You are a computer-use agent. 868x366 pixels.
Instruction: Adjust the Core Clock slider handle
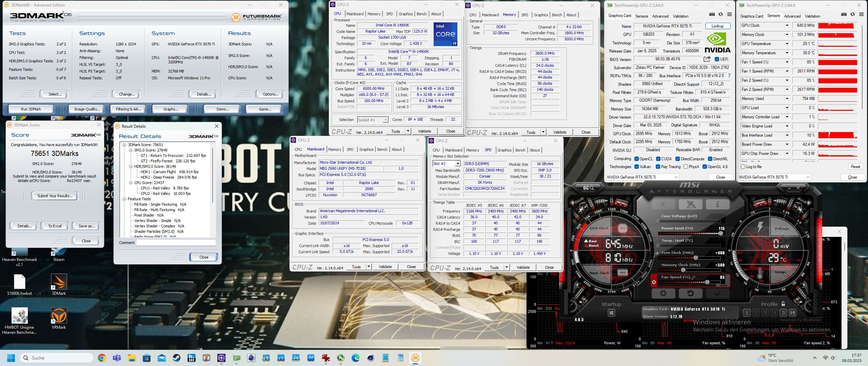click(x=695, y=258)
